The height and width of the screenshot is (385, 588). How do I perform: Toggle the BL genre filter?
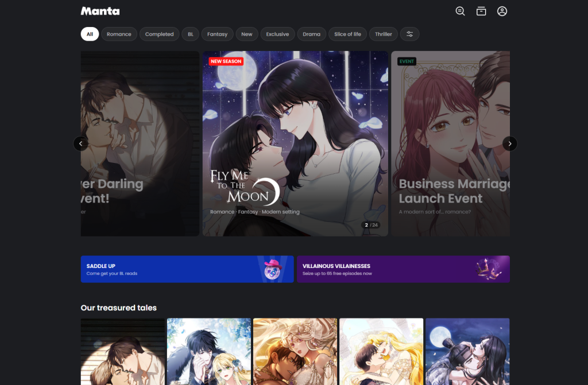[x=190, y=34]
